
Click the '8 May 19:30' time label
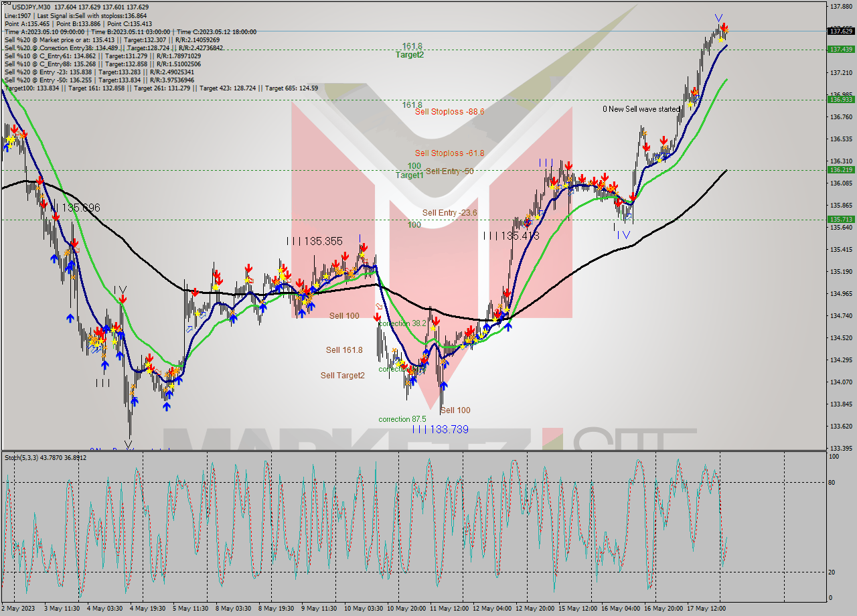pos(276,608)
